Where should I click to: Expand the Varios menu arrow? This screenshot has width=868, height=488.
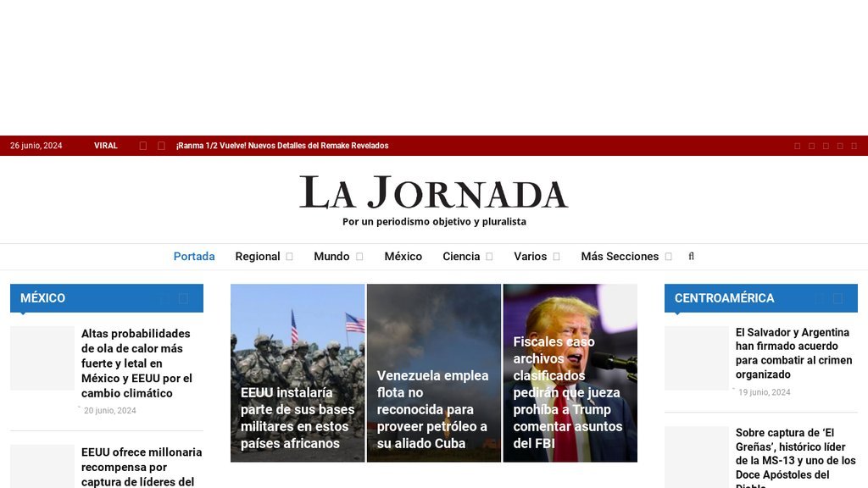(556, 257)
